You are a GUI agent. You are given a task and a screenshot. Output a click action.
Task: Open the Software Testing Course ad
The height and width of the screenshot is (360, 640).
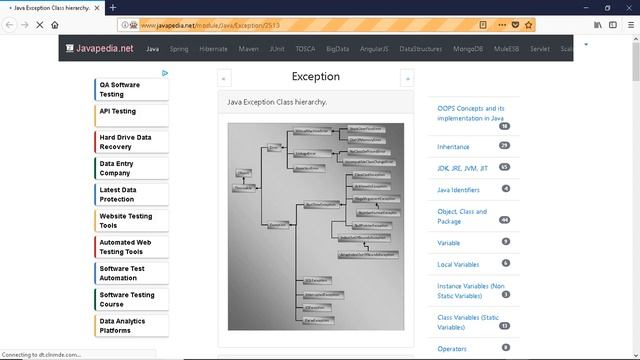point(131,300)
